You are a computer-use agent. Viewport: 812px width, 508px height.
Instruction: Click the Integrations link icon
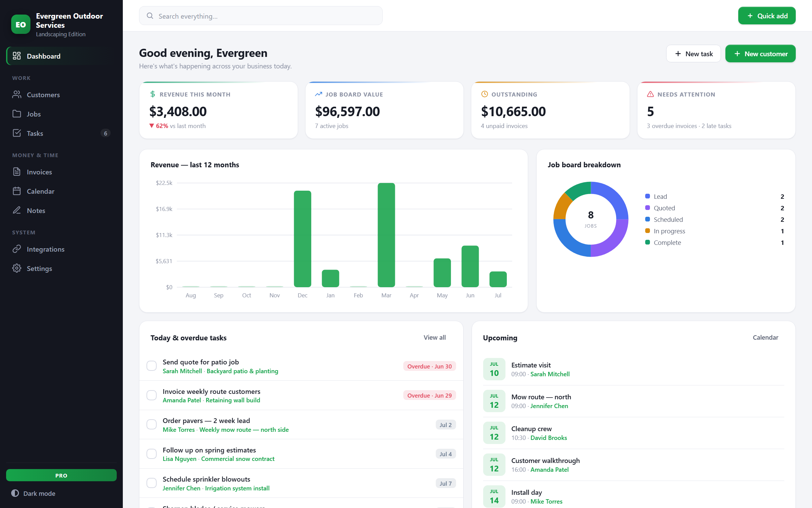pyautogui.click(x=17, y=249)
